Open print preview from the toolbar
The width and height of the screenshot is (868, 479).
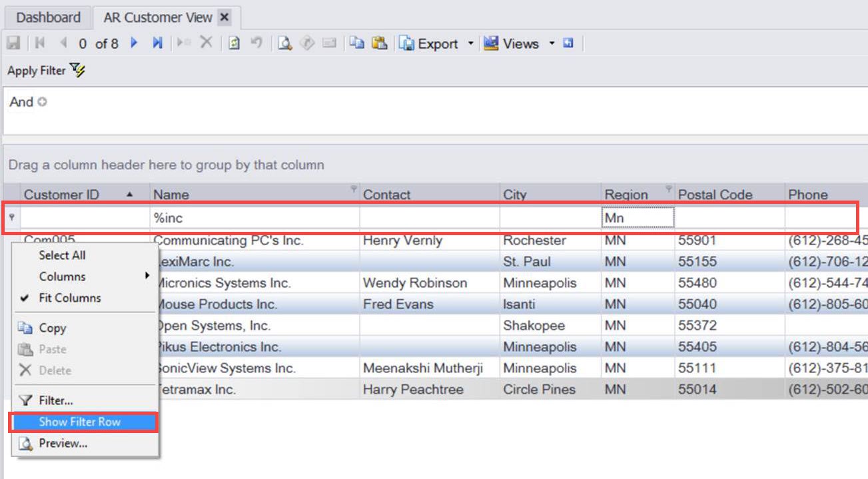[x=285, y=43]
